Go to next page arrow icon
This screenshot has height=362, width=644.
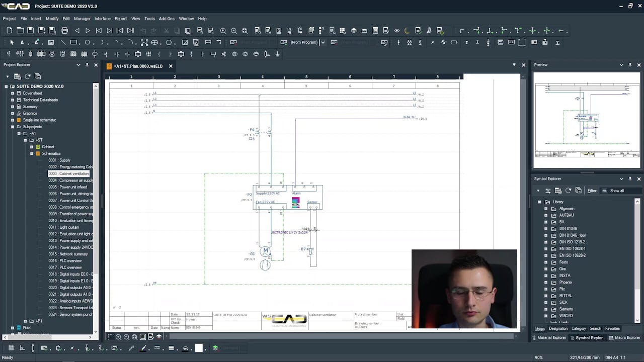[88, 31]
